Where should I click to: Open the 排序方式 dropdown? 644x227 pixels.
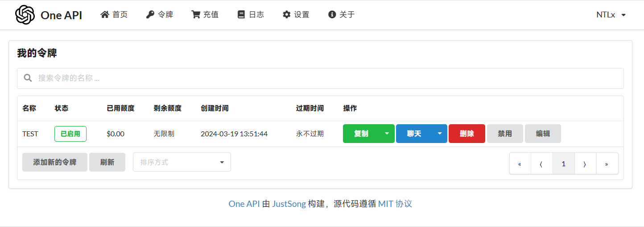182,162
